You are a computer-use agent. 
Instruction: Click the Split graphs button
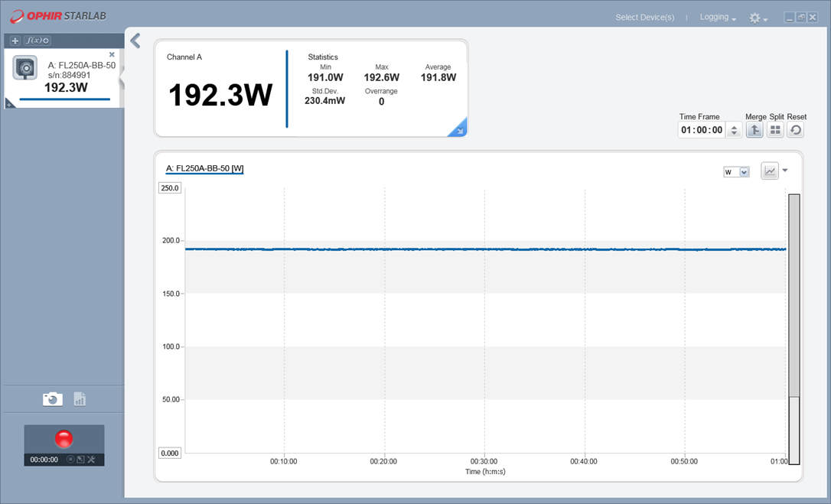tap(775, 130)
